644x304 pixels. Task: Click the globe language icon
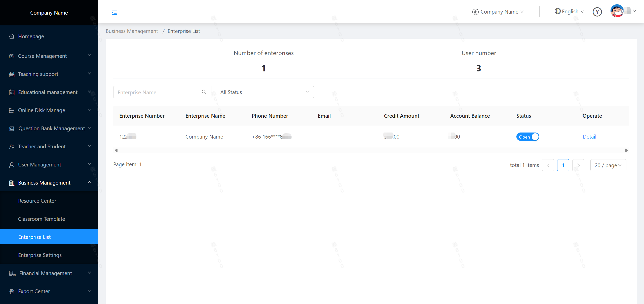(x=557, y=11)
